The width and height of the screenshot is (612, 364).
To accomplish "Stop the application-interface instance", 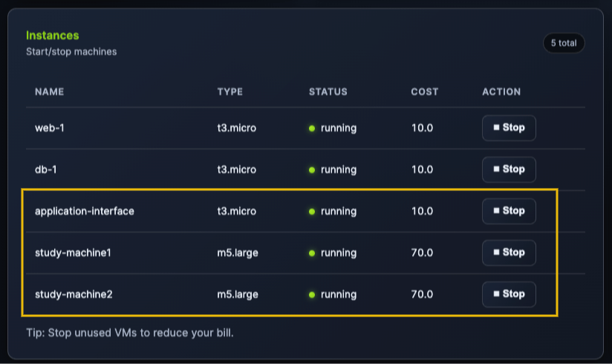I will click(509, 211).
